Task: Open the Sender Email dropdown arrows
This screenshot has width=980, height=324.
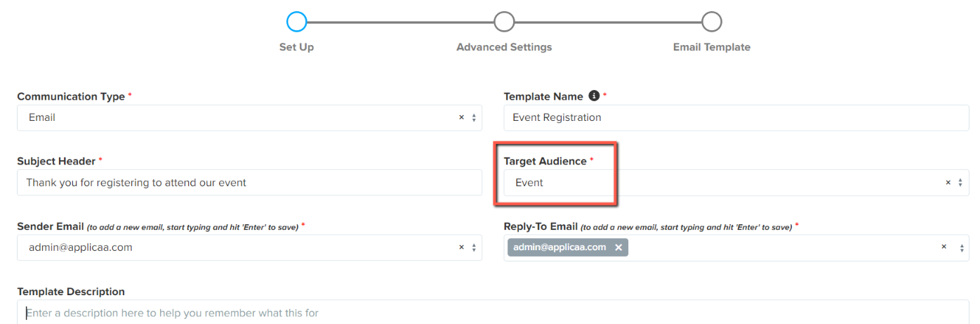Action: click(x=474, y=247)
